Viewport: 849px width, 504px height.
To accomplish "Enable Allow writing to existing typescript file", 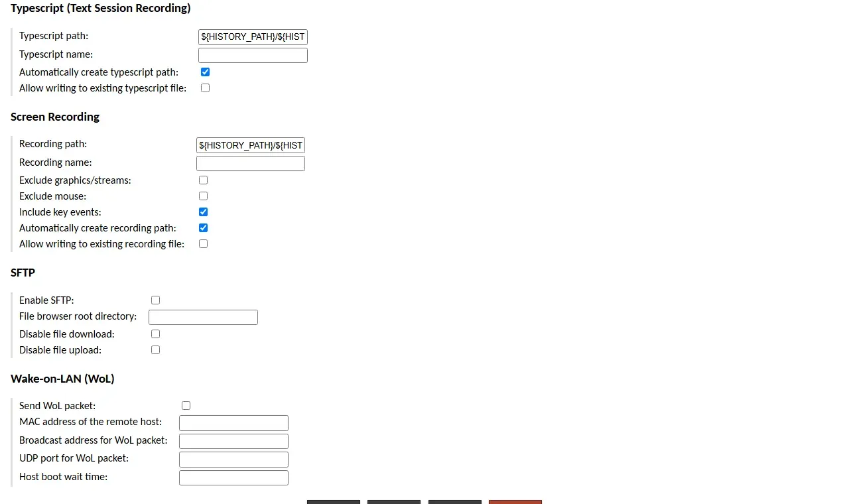I will point(205,88).
